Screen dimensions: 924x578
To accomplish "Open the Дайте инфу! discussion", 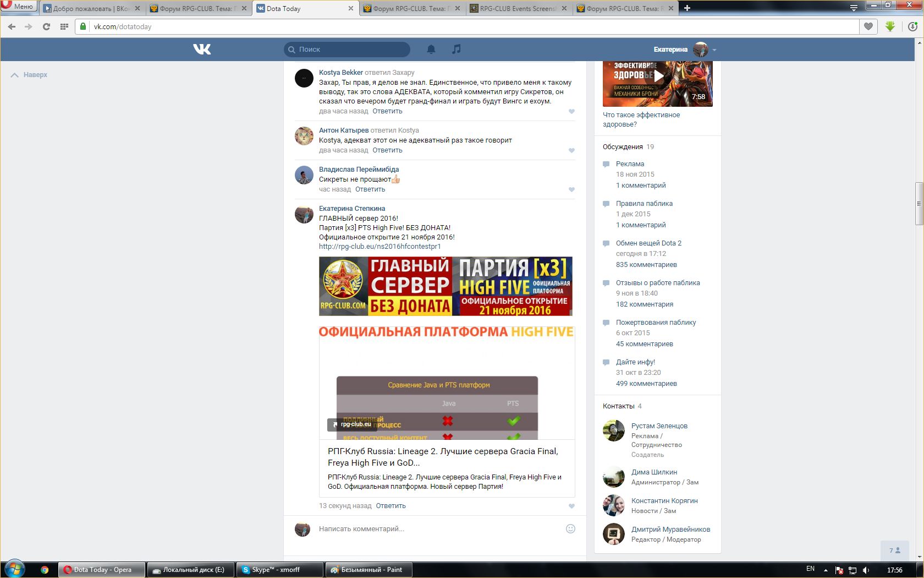I will (x=635, y=362).
